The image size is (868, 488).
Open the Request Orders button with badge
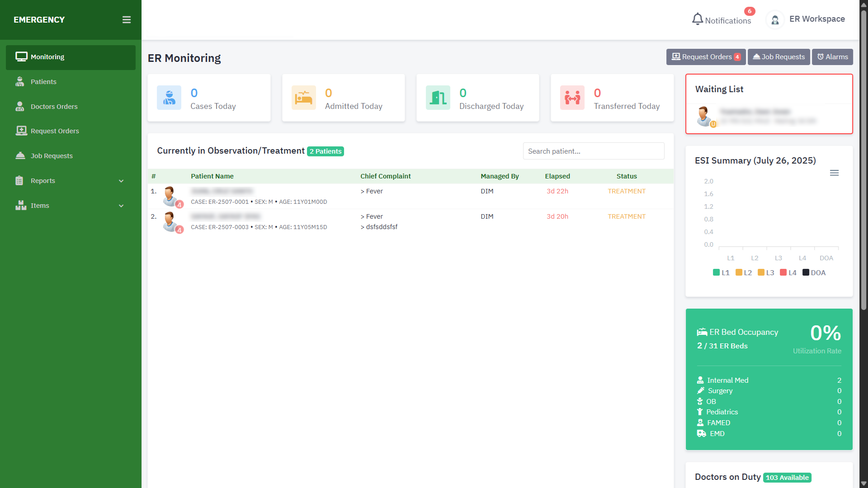[706, 57]
